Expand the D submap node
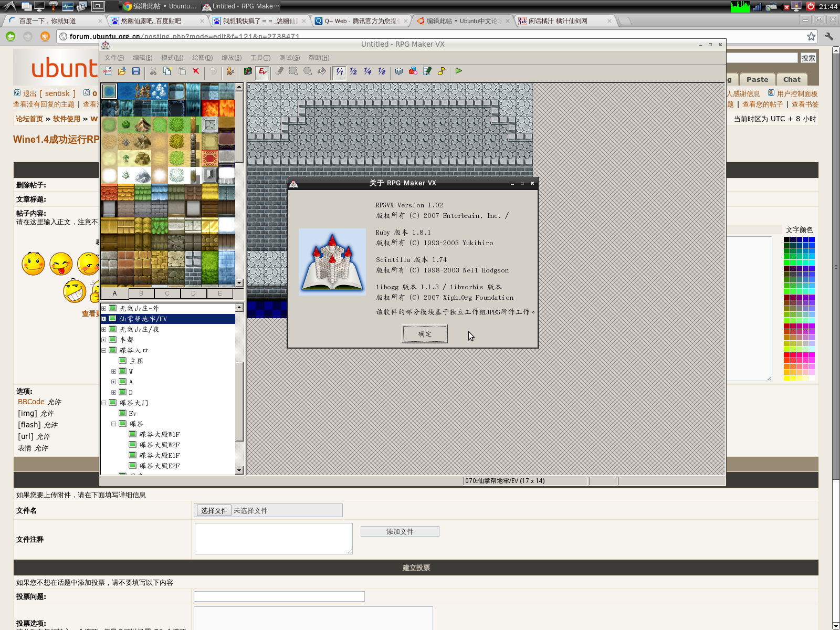Screen dimensions: 840x630 pyautogui.click(x=113, y=393)
